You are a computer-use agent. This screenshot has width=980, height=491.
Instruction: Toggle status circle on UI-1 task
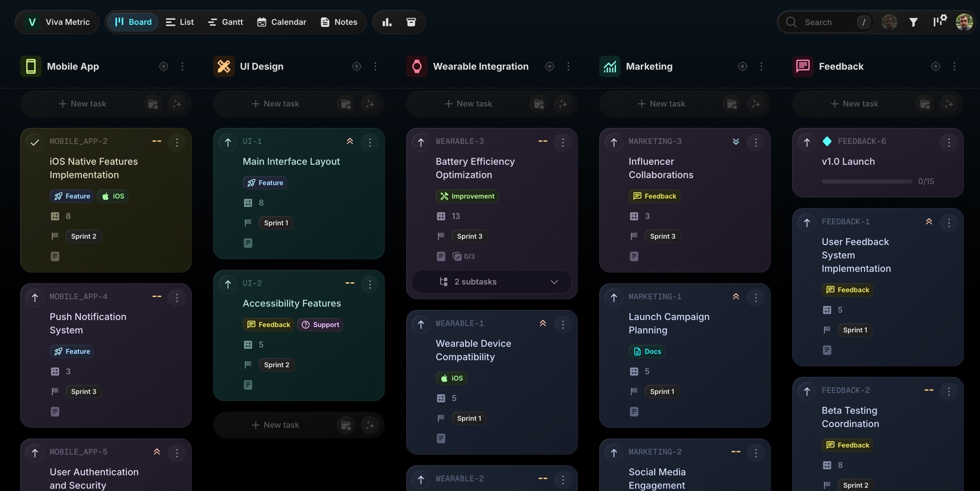(228, 142)
